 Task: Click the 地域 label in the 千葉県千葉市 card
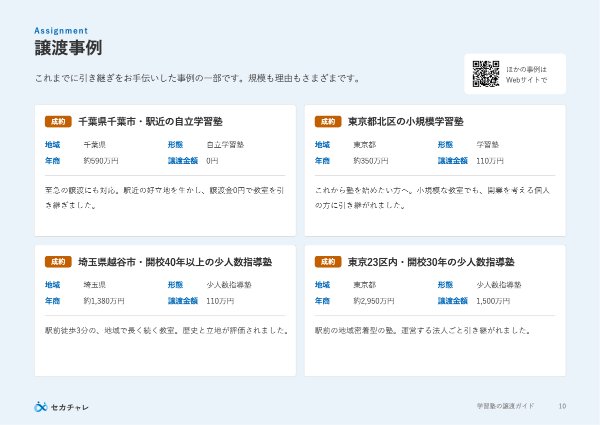[x=53, y=145]
